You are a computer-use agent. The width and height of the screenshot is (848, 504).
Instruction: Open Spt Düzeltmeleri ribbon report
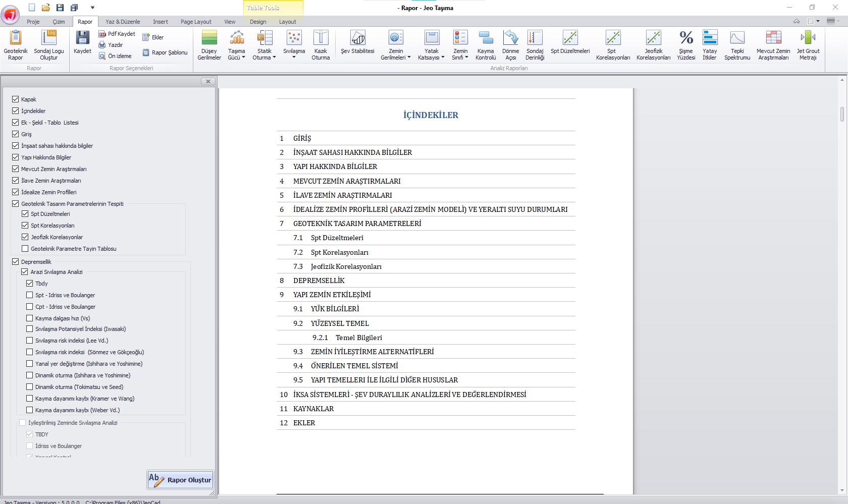[x=570, y=42]
